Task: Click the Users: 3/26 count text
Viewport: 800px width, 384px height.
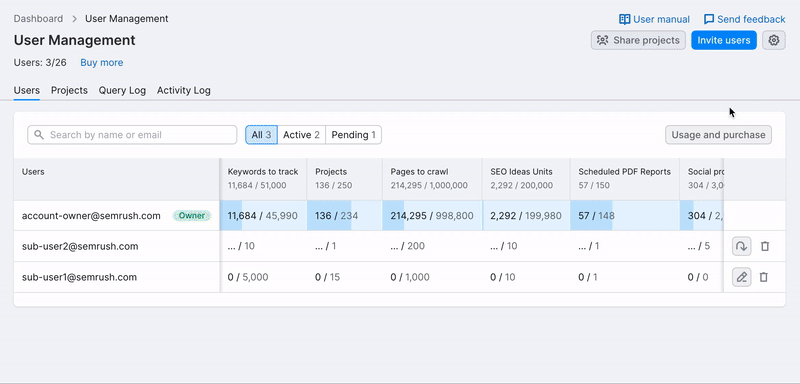Action: point(40,63)
